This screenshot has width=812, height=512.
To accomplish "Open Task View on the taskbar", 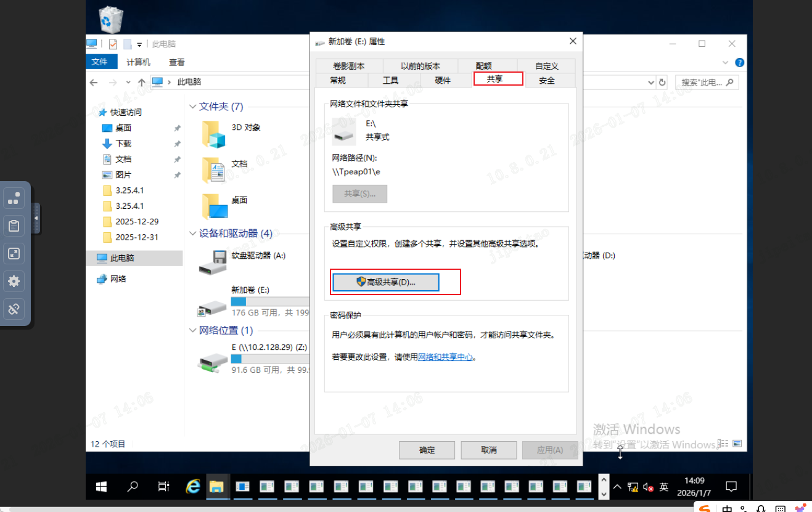I will tap(163, 487).
